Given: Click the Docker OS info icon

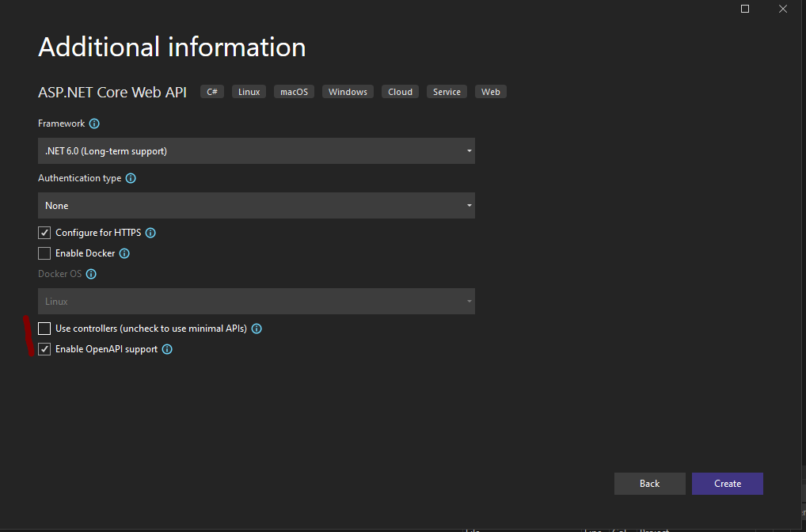Looking at the screenshot, I should click(91, 275).
